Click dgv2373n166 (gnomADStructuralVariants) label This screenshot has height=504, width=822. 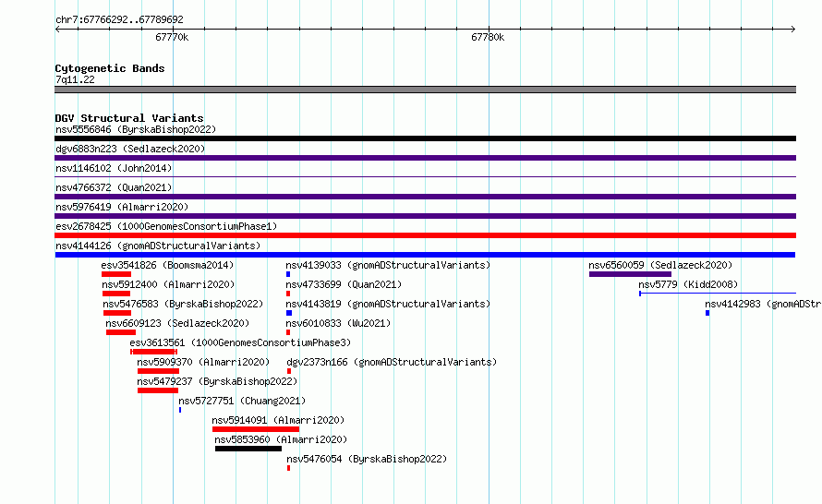click(x=392, y=362)
